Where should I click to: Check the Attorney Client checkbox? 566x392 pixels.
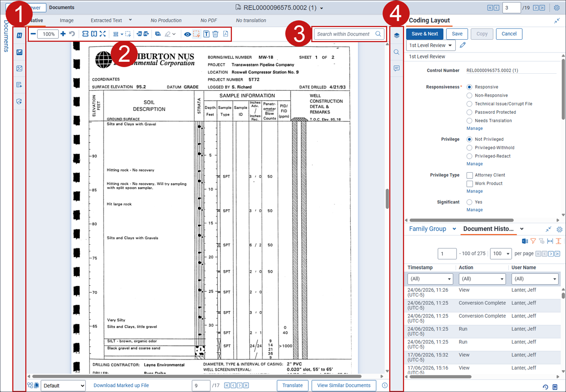(469, 175)
